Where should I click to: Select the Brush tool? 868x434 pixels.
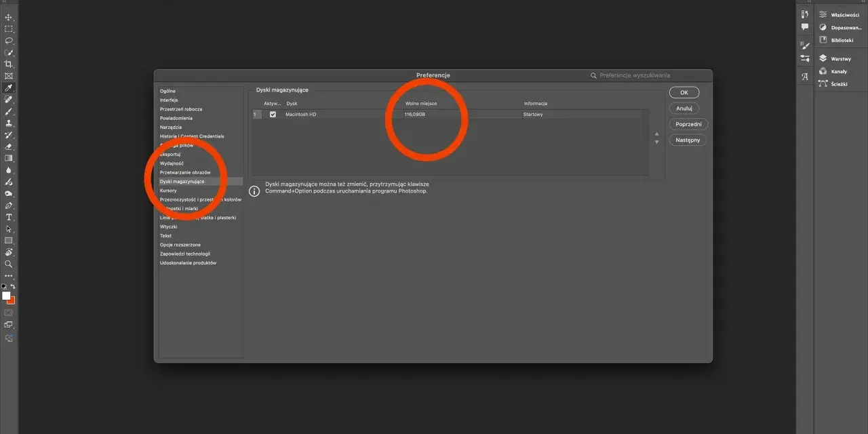(9, 111)
